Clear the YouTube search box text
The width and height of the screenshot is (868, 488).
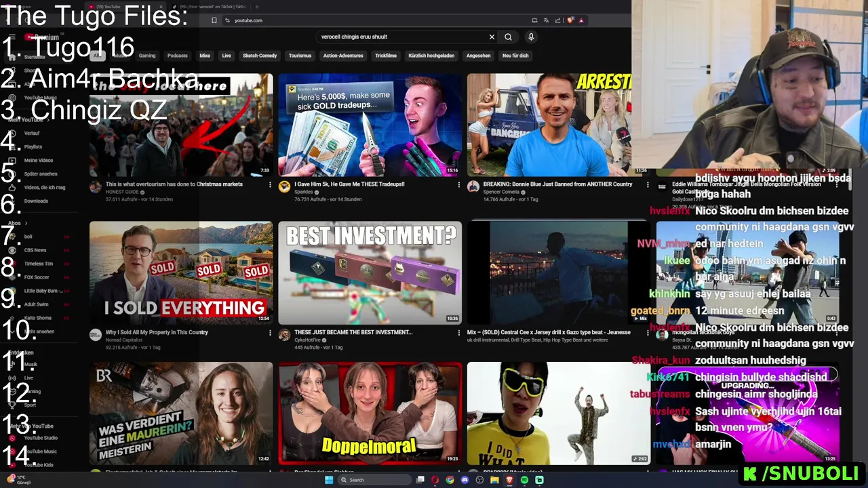point(492,37)
